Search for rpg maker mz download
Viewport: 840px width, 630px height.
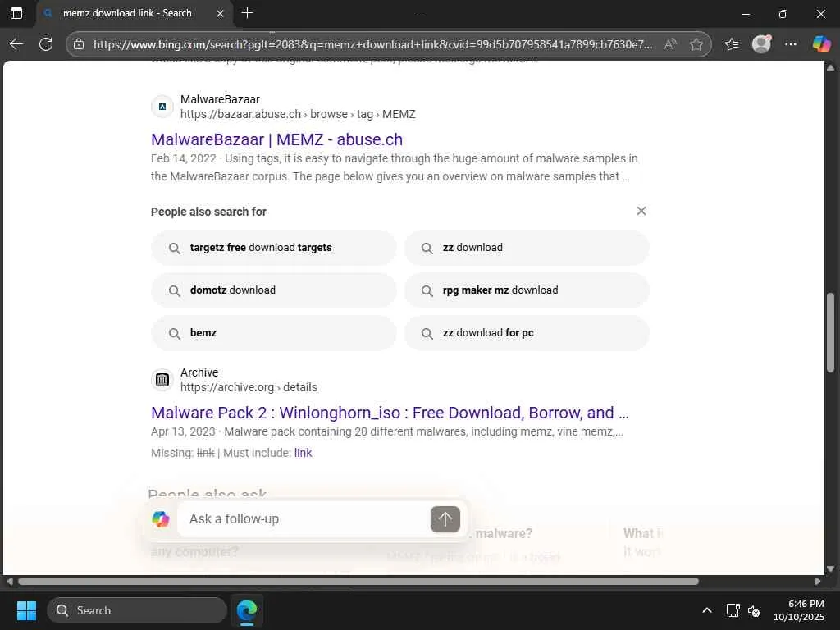527,290
